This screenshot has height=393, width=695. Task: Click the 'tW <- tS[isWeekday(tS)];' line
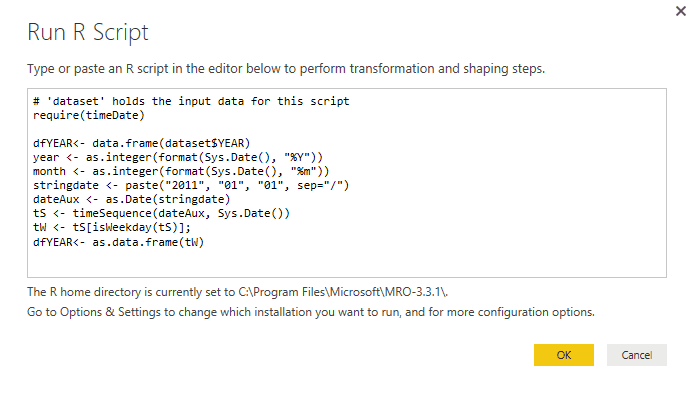(x=112, y=228)
